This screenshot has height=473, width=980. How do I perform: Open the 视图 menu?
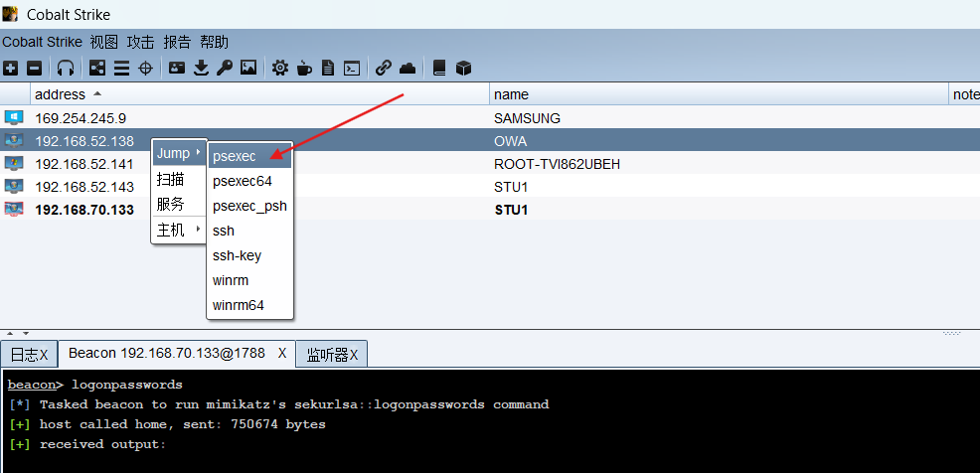pos(103,42)
